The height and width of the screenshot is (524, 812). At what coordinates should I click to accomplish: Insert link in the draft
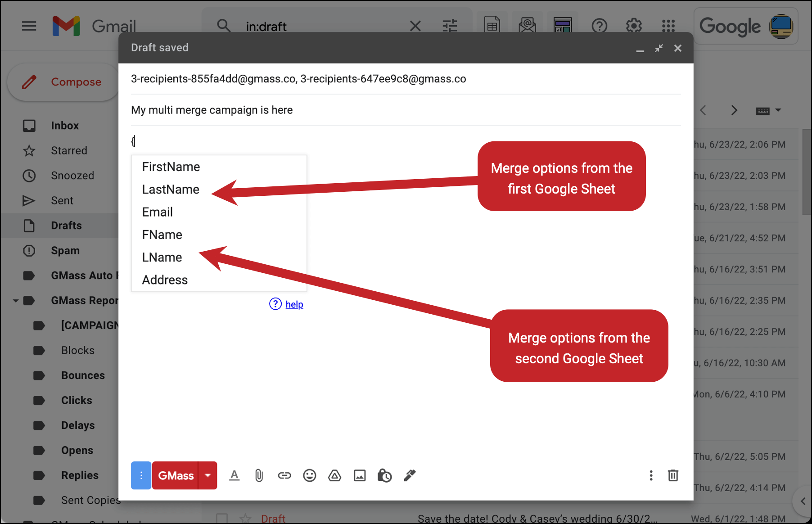pyautogui.click(x=284, y=475)
